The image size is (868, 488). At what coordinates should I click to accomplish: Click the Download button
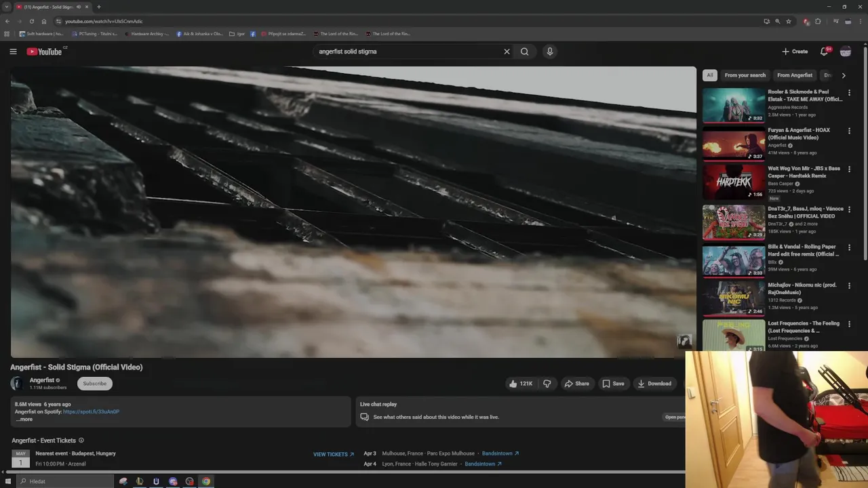pos(654,384)
